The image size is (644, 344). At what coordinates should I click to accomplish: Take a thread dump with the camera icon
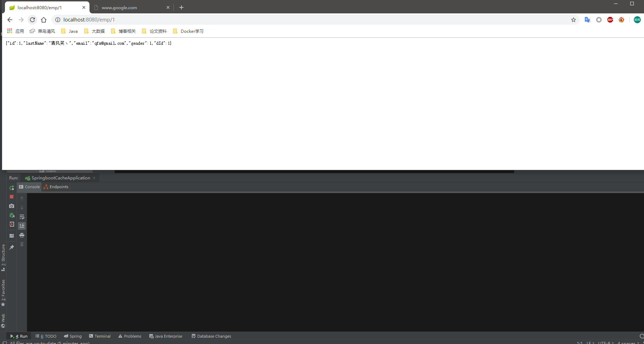pyautogui.click(x=12, y=206)
